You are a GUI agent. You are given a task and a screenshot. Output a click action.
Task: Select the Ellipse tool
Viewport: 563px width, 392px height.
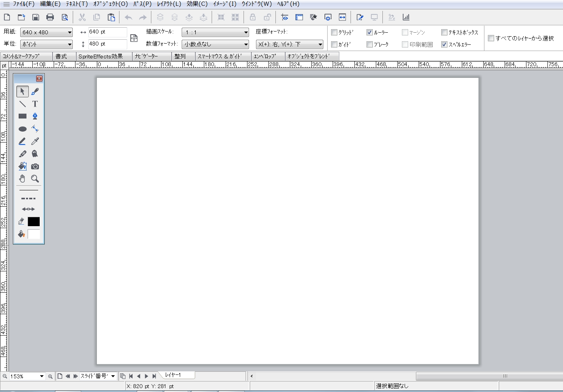tap(23, 129)
